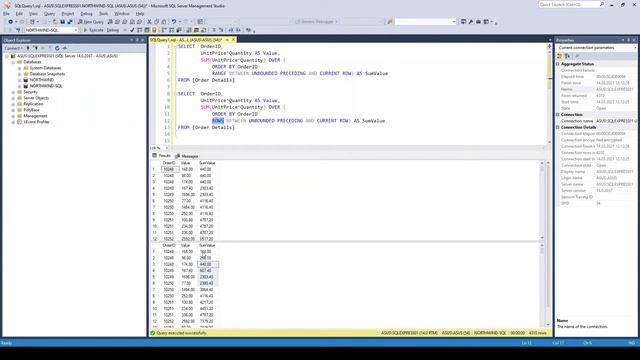The height and width of the screenshot is (360, 640).
Task: Click the Execute button
Action: point(93,30)
